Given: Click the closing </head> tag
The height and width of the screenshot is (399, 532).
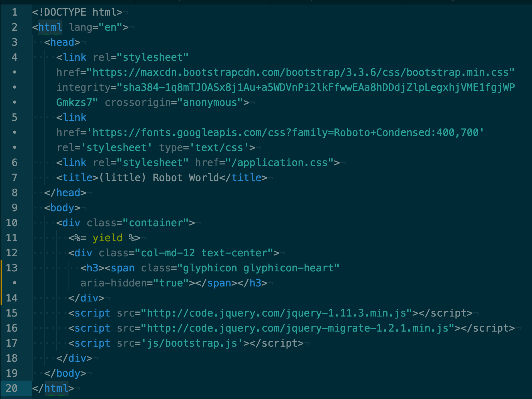Looking at the screenshot, I should tap(65, 193).
